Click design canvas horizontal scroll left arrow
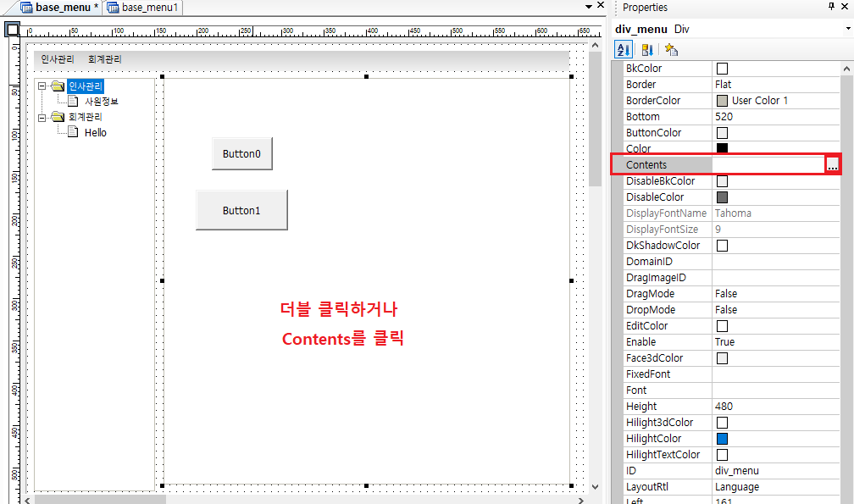854x504 pixels. [28, 501]
